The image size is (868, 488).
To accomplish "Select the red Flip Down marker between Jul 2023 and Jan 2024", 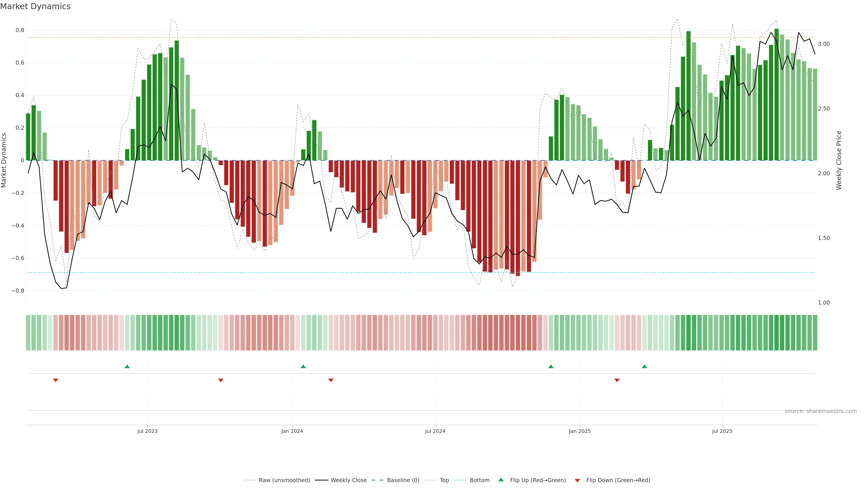I will 221,380.
